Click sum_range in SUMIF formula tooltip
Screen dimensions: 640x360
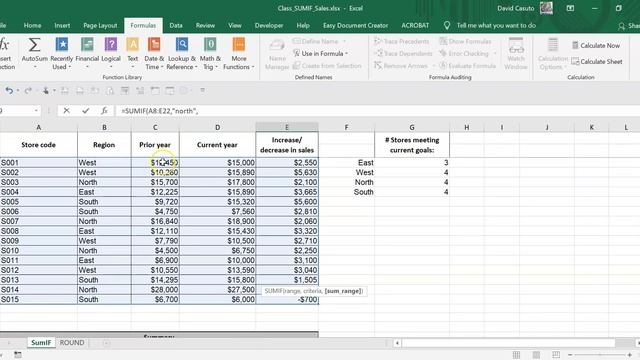tap(343, 291)
